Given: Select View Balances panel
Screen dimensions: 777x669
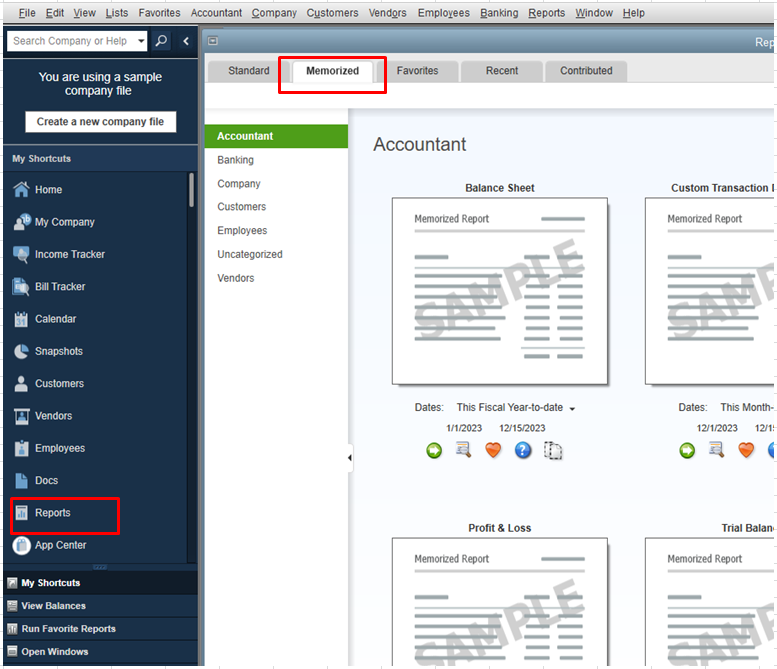Looking at the screenshot, I should (101, 606).
